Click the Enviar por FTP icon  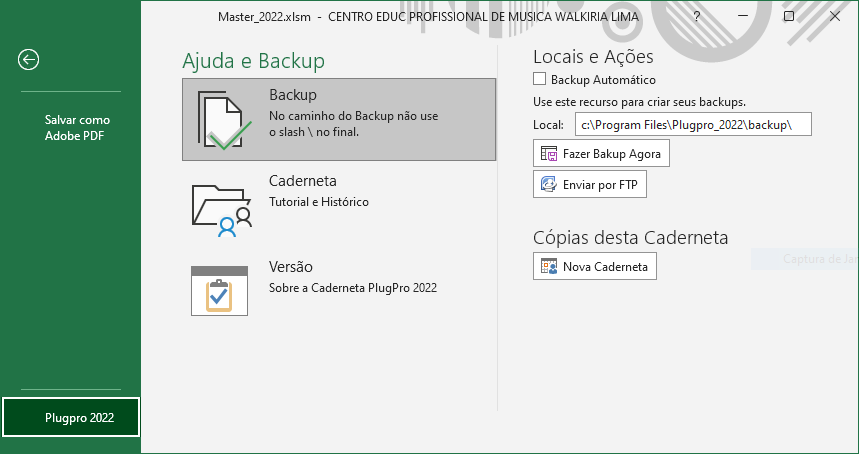(x=548, y=184)
